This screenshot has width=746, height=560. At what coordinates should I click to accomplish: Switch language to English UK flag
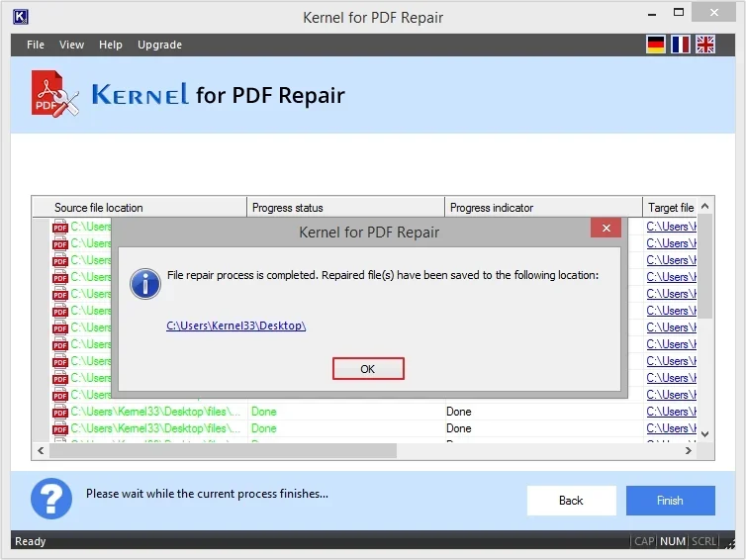pos(705,45)
